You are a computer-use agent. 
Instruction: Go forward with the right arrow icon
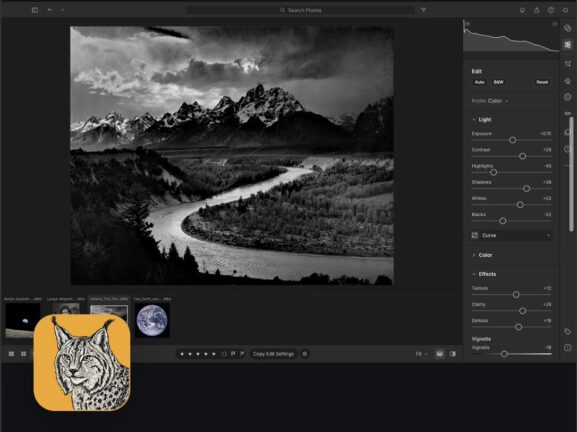(62, 10)
